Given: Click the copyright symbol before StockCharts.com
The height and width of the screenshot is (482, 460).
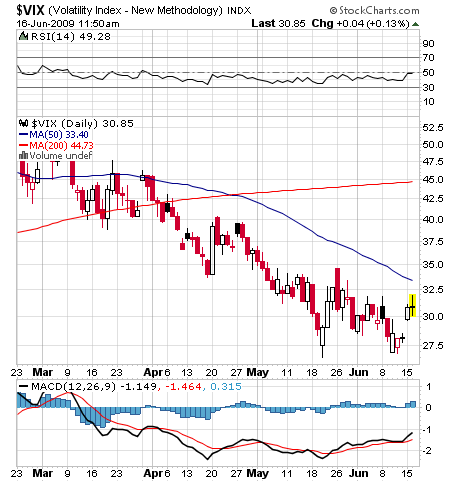Looking at the screenshot, I should (x=333, y=11).
